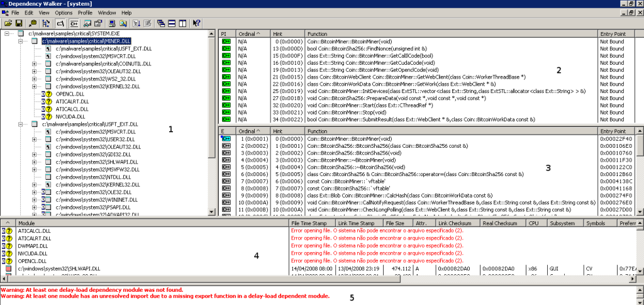
Task: Click the context Help arrow-question icon
Action: (196, 23)
